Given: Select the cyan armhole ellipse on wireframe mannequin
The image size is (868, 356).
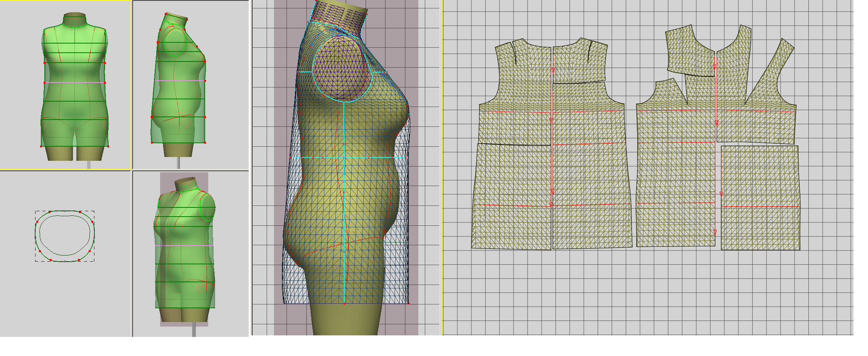Looking at the screenshot, I should coord(342,68).
